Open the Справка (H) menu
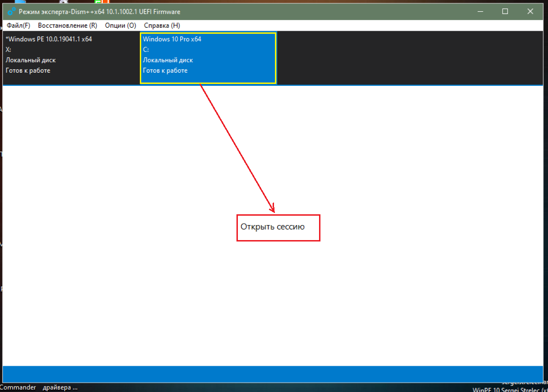 pos(162,25)
